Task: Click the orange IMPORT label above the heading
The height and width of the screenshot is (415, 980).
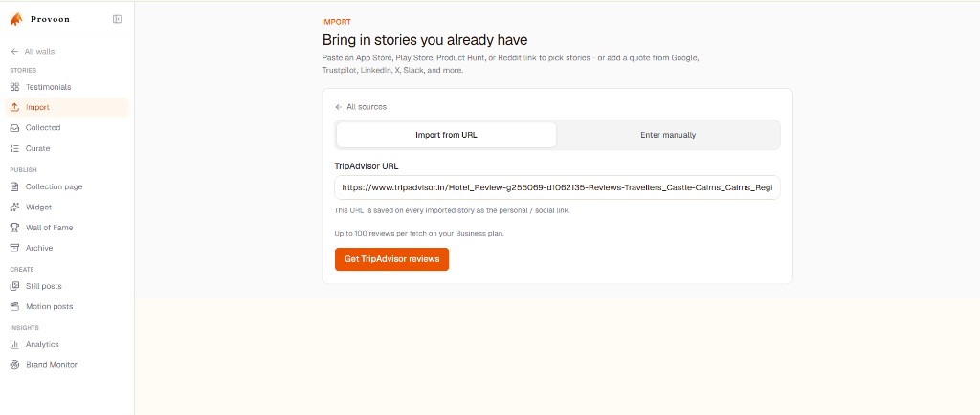Action: [x=336, y=22]
